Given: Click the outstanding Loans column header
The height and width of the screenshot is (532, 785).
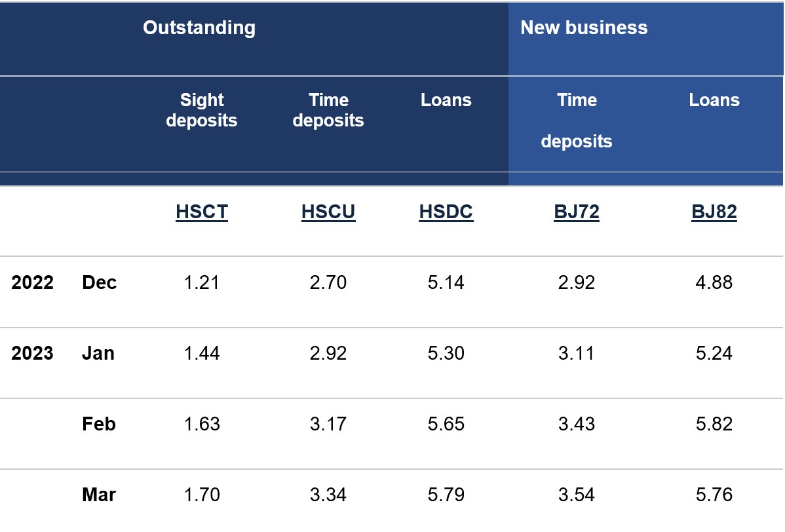Looking at the screenshot, I should [x=446, y=100].
